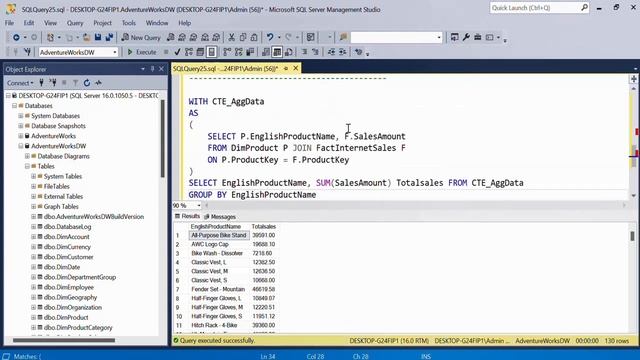
Task: Run the query with Execute
Action: (x=142, y=52)
